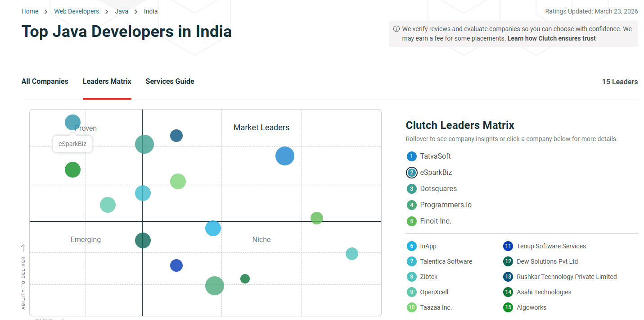644x320 pixels.
Task: Click Taazaa Inc.'s number 10 badge
Action: tap(411, 307)
